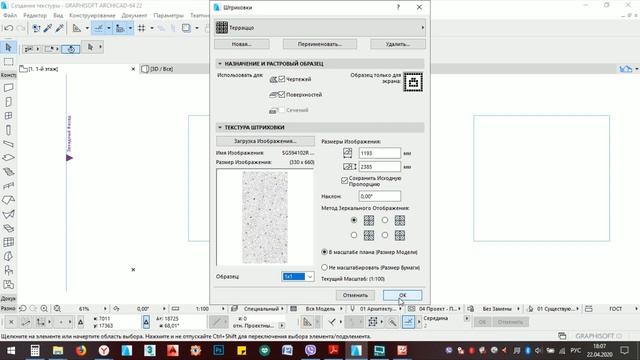Click the Отменить button in the dialog
This screenshot has height=360, width=640.
click(355, 295)
